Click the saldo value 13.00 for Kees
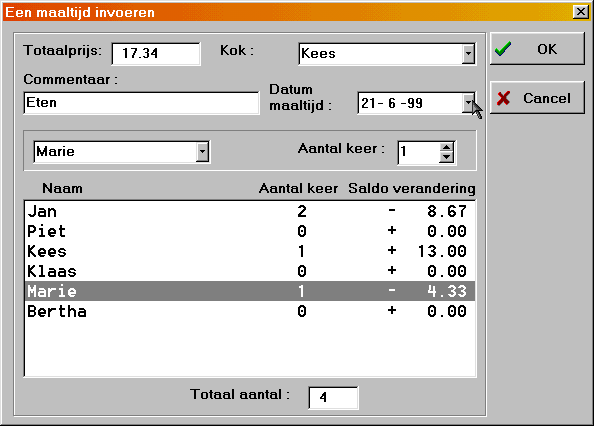 point(442,251)
